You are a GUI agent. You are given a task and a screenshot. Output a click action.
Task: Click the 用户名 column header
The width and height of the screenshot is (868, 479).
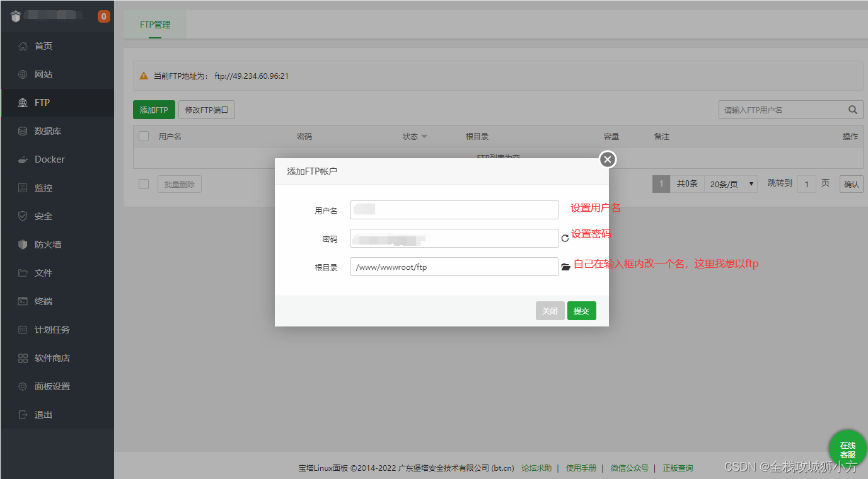(170, 136)
